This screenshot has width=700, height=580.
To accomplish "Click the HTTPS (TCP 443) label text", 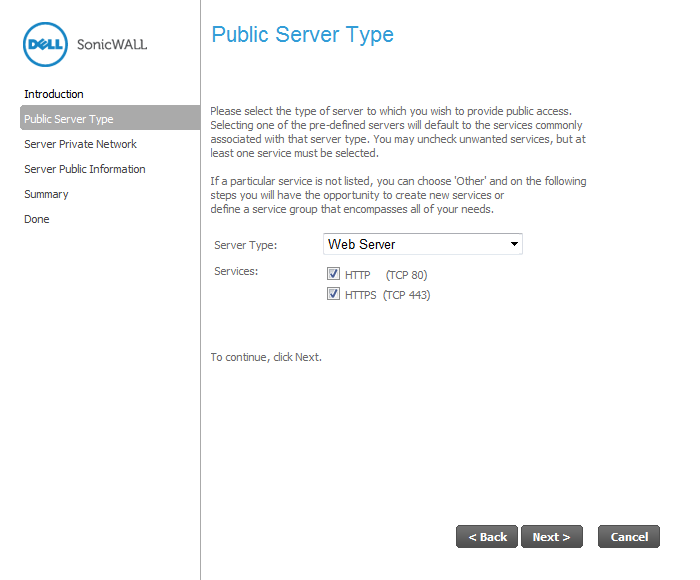I will tap(388, 295).
